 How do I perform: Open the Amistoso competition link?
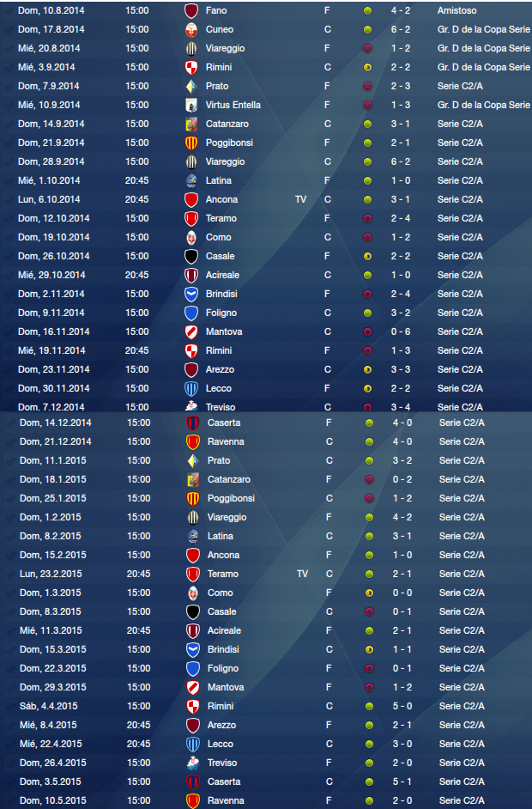pyautogui.click(x=457, y=10)
